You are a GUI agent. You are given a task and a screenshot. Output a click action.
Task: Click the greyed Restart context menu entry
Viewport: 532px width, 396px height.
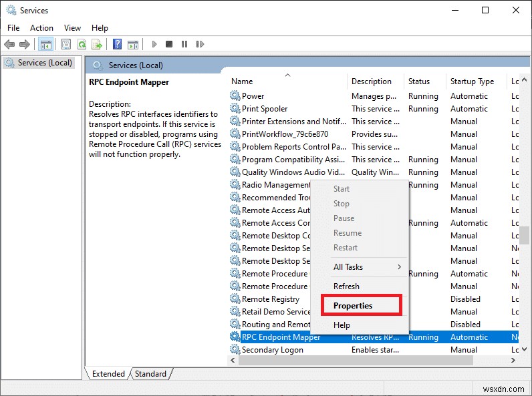(346, 248)
